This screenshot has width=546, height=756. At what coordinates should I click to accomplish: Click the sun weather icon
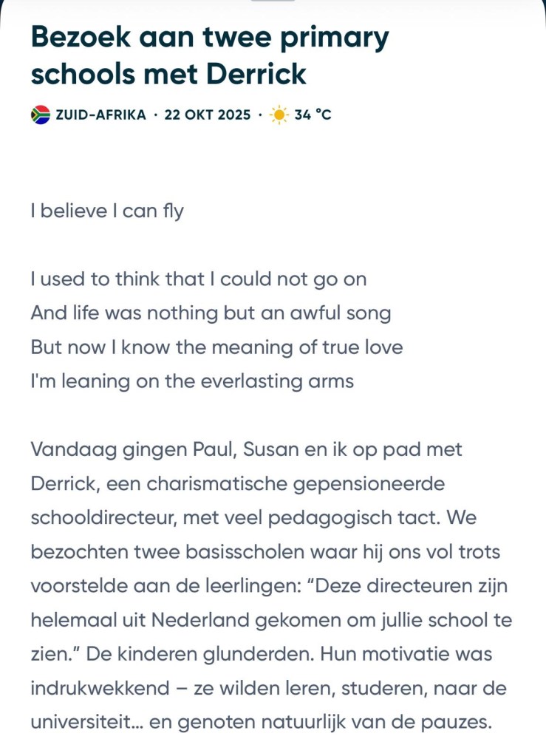pos(279,115)
